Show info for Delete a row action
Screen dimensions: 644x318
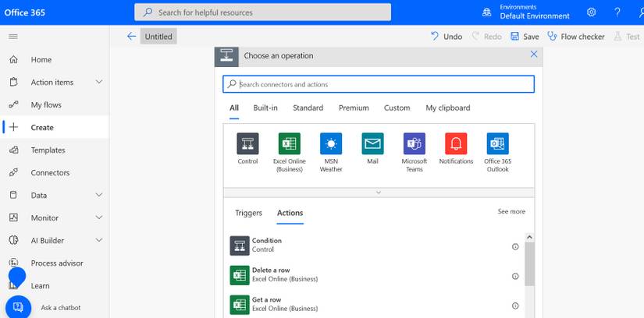coord(515,276)
